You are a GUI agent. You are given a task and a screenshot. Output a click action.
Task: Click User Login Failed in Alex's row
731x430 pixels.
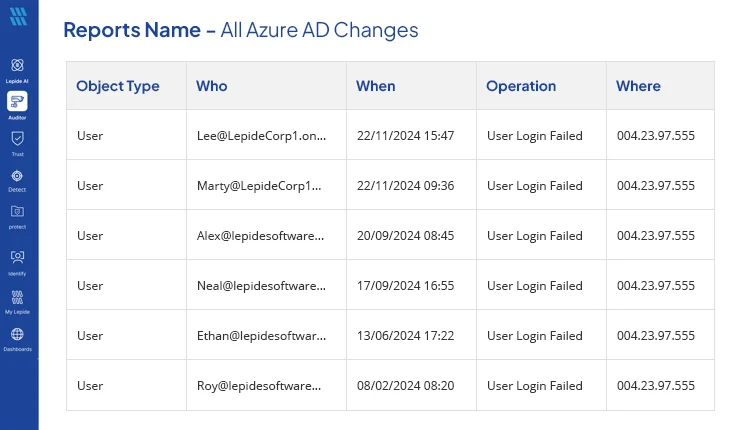pyautogui.click(x=535, y=236)
